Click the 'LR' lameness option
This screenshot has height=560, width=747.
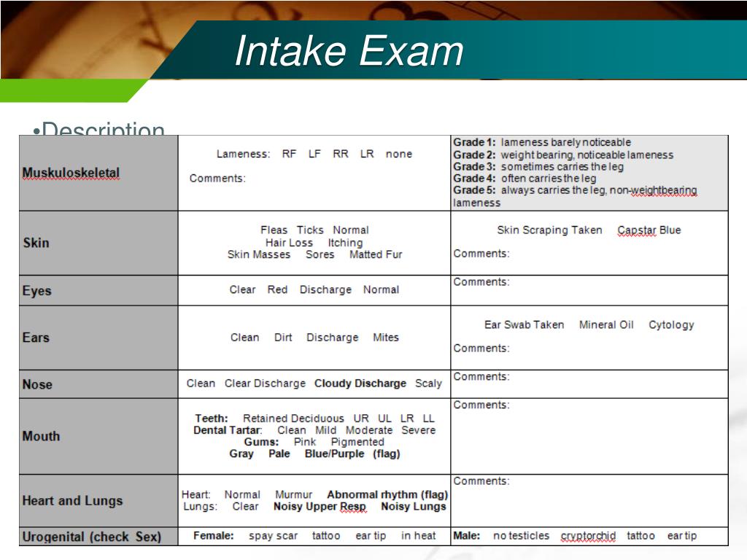pyautogui.click(x=367, y=154)
